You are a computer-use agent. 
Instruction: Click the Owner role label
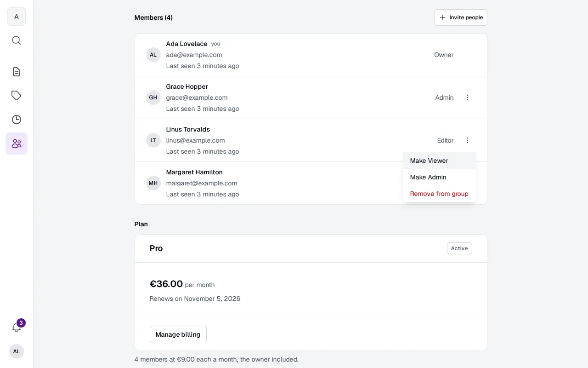[x=444, y=55]
